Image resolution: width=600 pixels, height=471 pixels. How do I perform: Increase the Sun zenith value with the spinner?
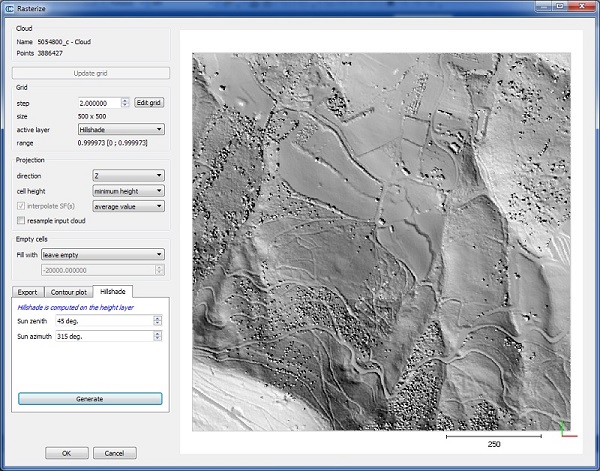(x=157, y=318)
